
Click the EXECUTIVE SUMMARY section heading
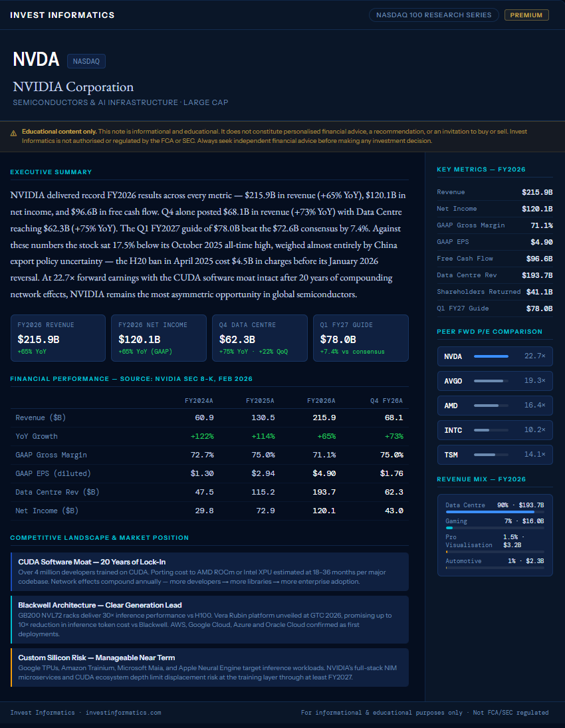(x=51, y=172)
